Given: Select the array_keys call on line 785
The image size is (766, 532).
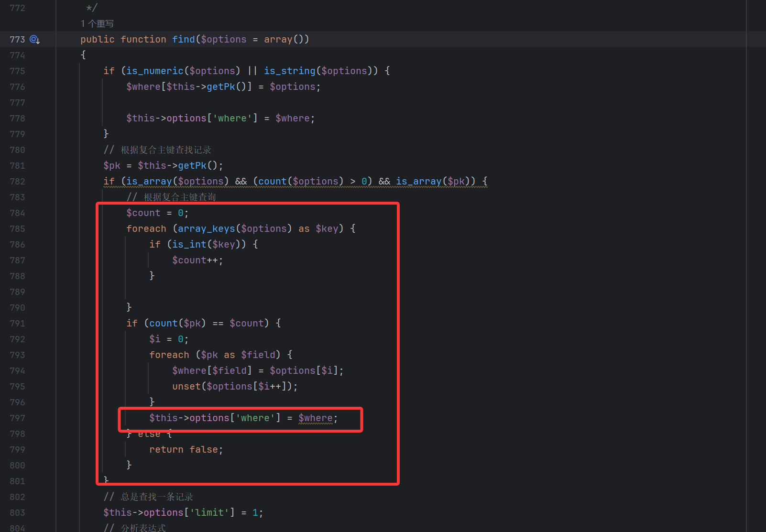Looking at the screenshot, I should coord(206,229).
